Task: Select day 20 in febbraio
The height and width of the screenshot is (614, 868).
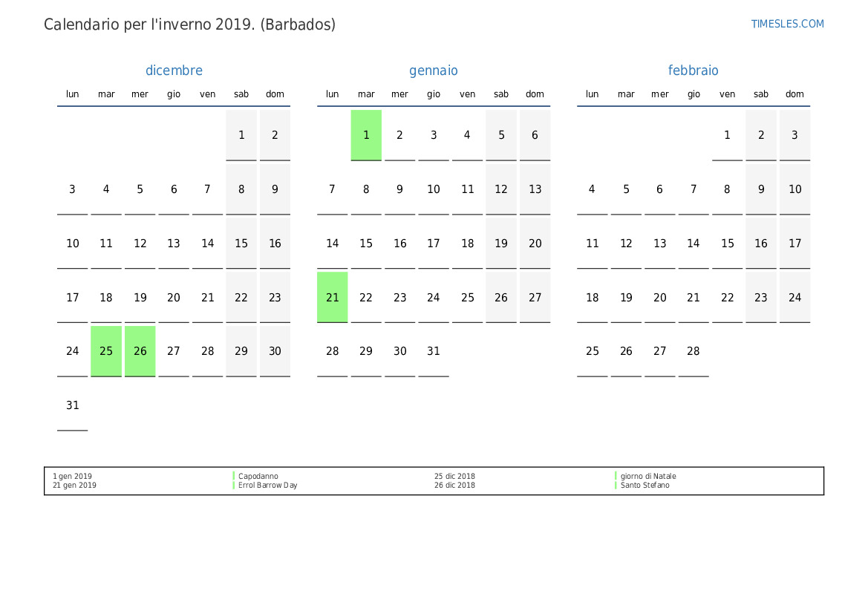Action: click(x=660, y=297)
